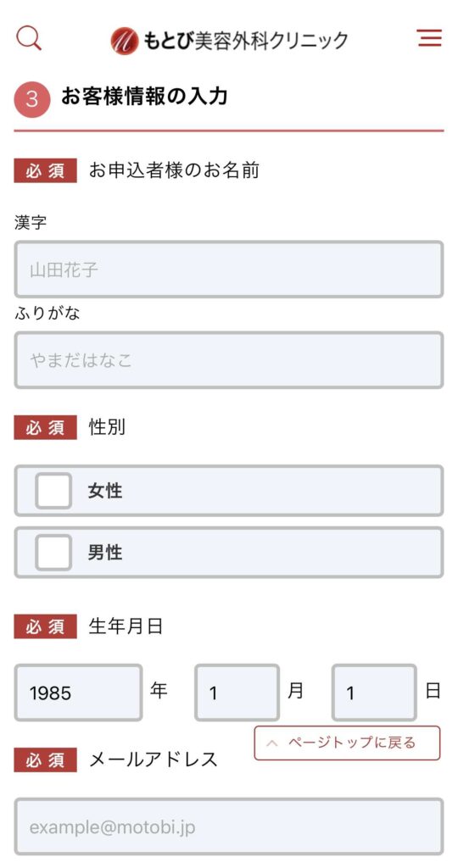Check the 女性 checkbox

(x=53, y=491)
